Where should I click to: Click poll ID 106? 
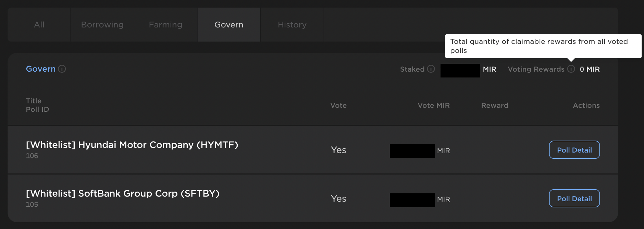(x=31, y=155)
